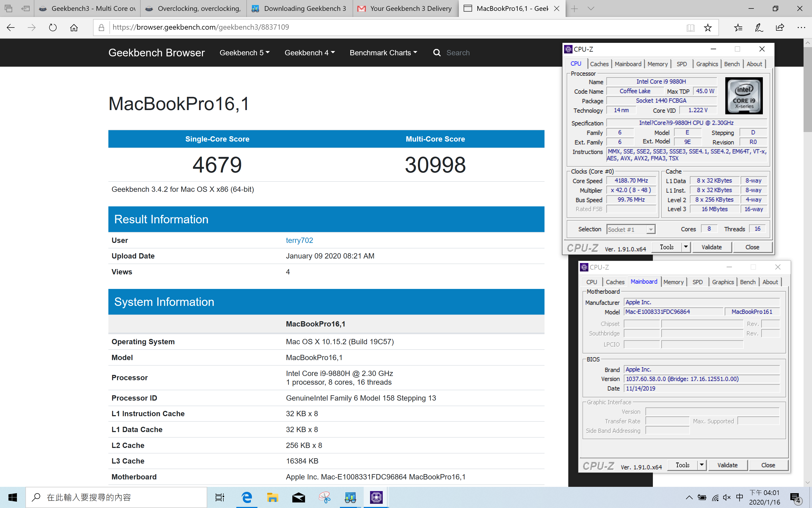The height and width of the screenshot is (508, 812).
Task: Open File Explorer on taskbar
Action: point(273,497)
